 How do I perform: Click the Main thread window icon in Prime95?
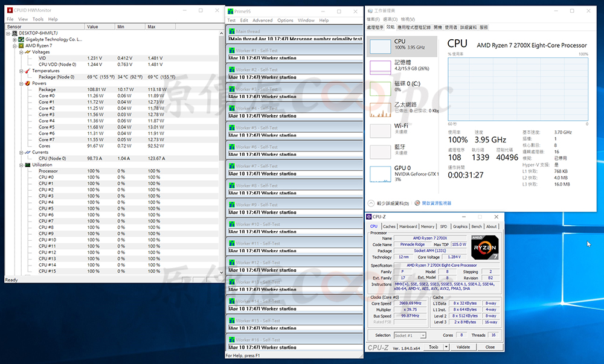pyautogui.click(x=232, y=31)
